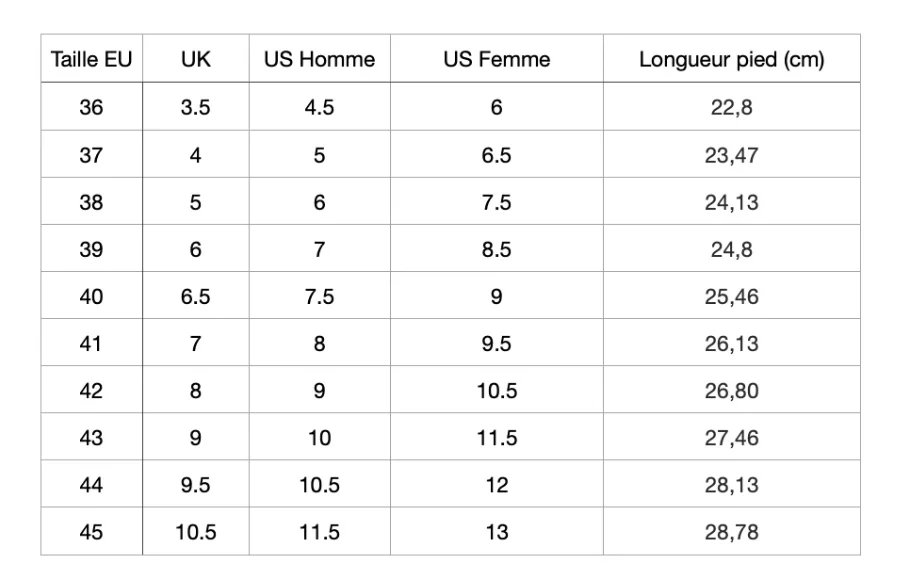Click the UK size 10.5 cell
The width and height of the screenshot is (913, 585).
(x=196, y=531)
